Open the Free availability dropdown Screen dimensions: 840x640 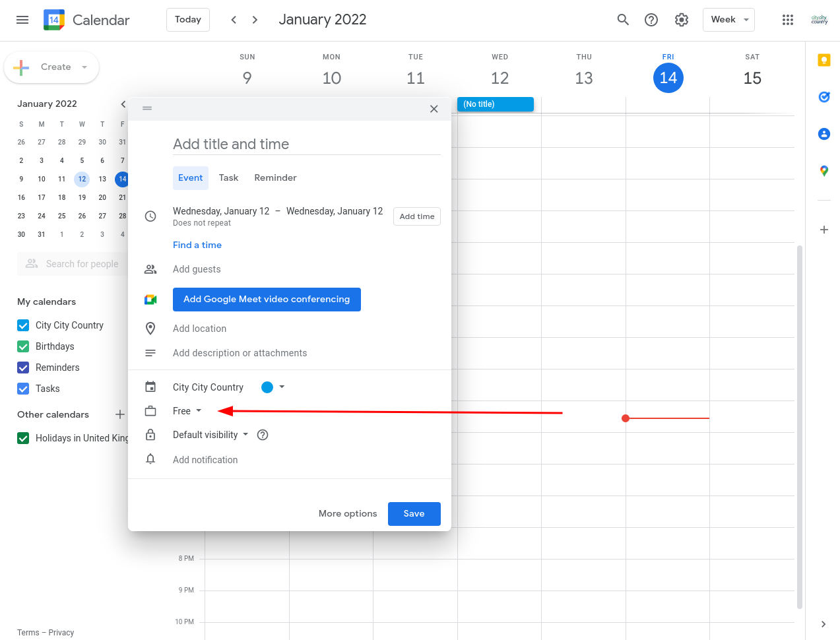tap(187, 411)
